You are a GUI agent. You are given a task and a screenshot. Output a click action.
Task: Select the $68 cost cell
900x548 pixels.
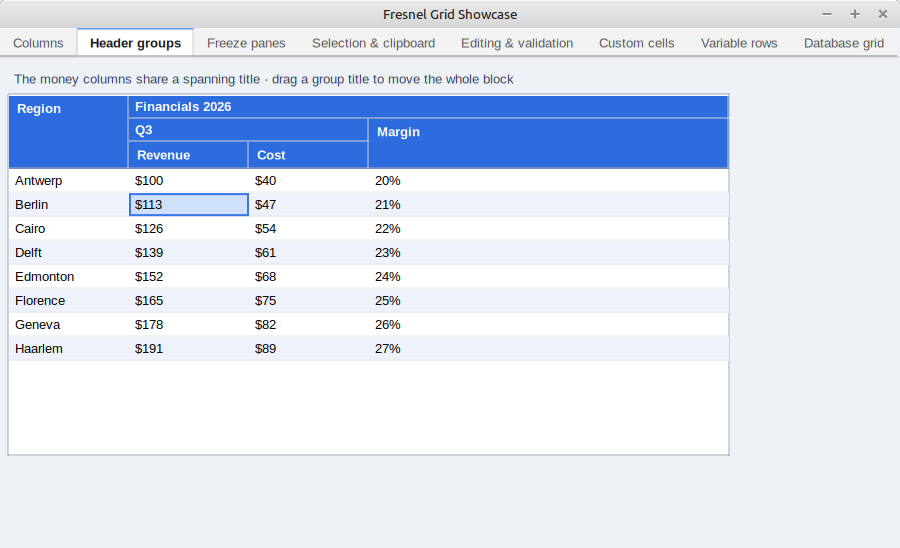coord(309,277)
